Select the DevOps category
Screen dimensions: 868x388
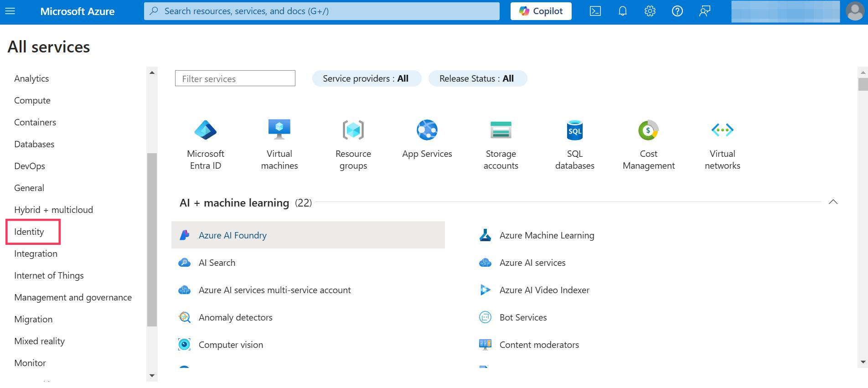point(30,166)
